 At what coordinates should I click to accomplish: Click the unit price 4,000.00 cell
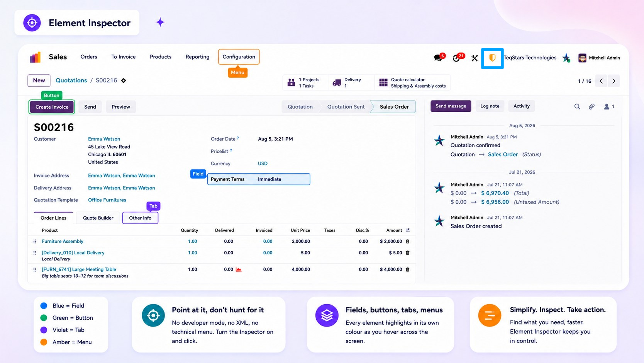tap(301, 269)
